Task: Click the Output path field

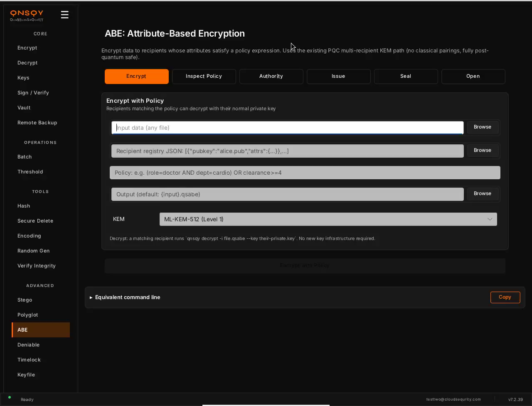Action: pos(287,194)
